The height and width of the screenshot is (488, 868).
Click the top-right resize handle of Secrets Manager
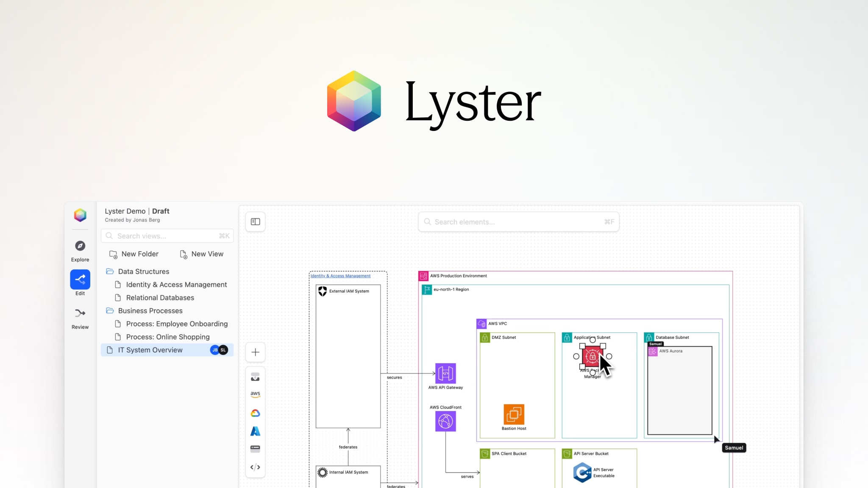pyautogui.click(x=603, y=346)
